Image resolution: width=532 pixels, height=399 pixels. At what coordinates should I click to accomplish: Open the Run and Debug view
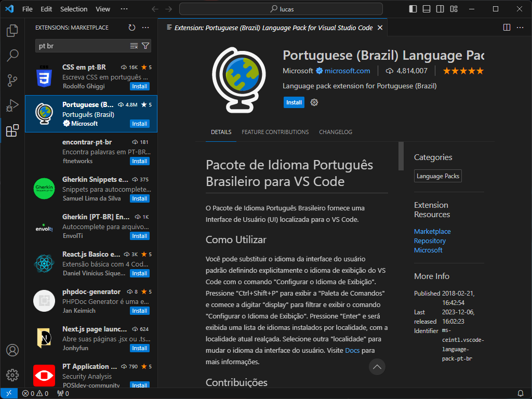tap(12, 105)
